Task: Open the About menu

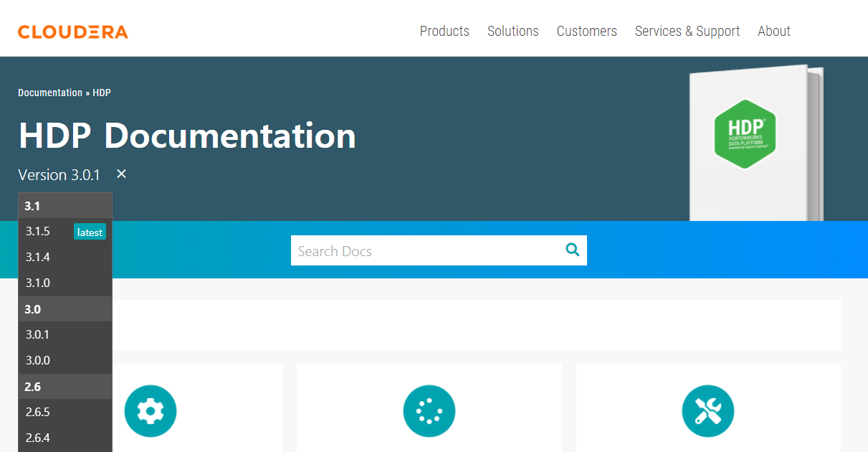Action: (774, 31)
